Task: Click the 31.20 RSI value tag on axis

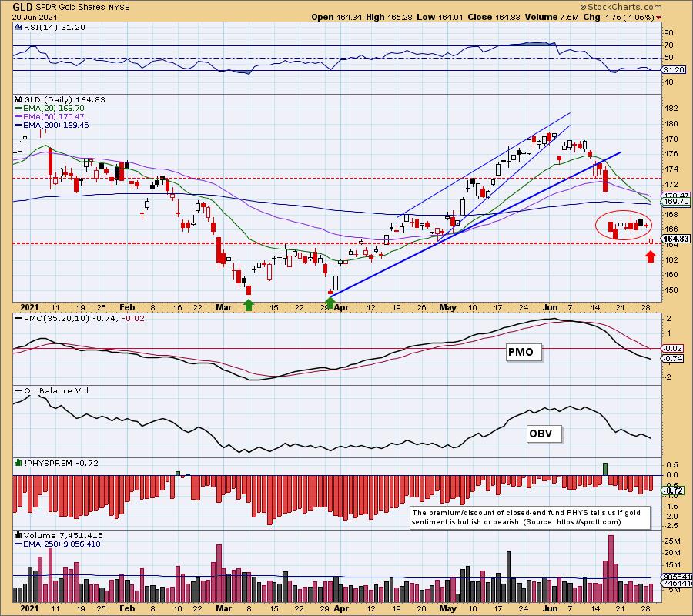Action: pos(674,70)
